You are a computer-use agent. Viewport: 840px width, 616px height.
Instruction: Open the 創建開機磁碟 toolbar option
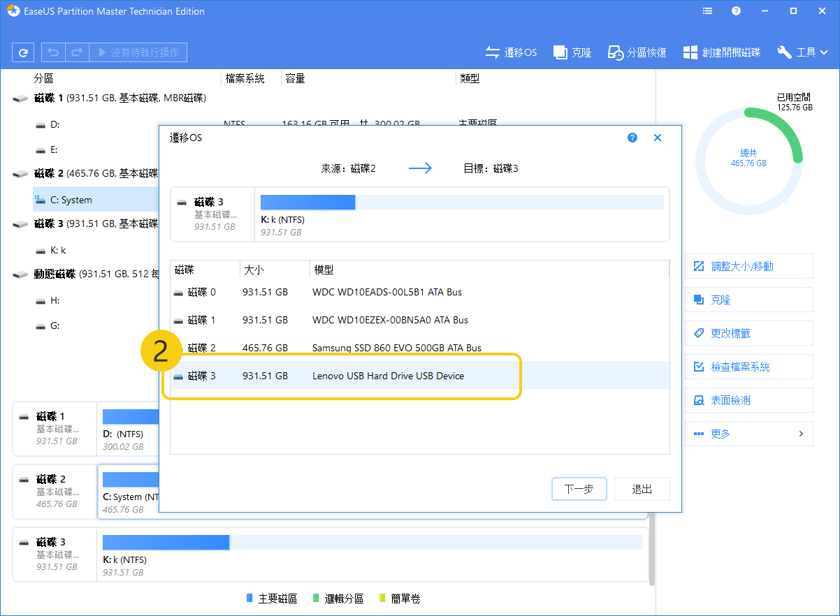pos(722,52)
